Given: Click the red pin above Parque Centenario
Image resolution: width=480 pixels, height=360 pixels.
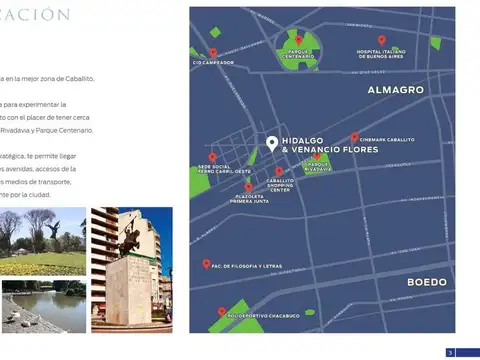Looking at the screenshot, I should [298, 40].
